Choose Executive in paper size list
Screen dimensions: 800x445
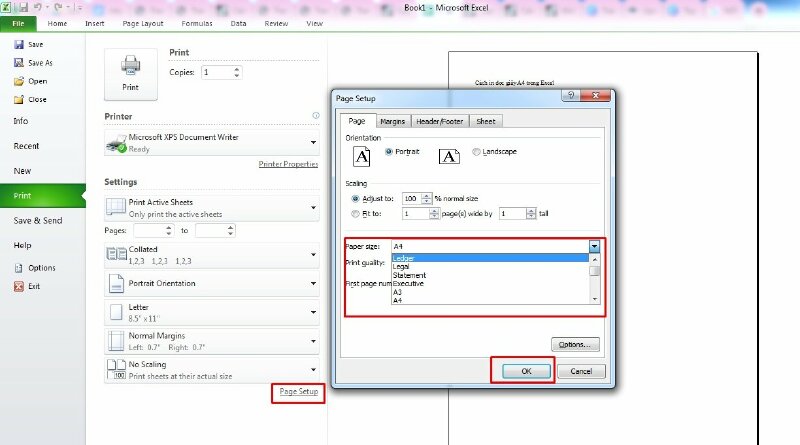[x=490, y=283]
